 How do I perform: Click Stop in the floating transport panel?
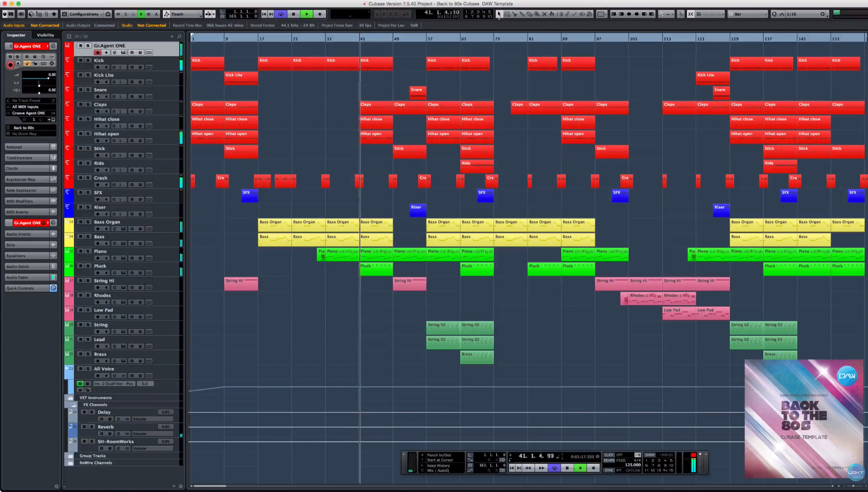tap(567, 468)
